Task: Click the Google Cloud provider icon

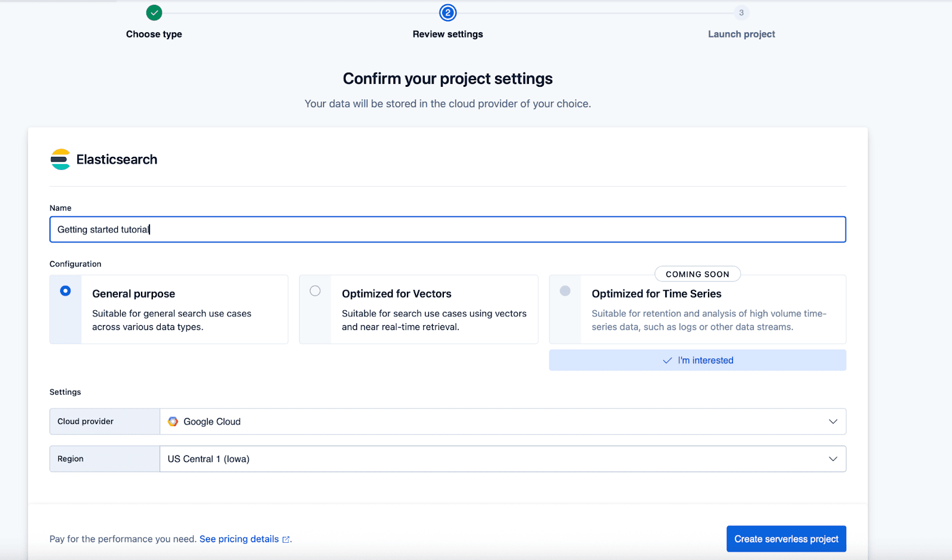Action: pyautogui.click(x=173, y=421)
